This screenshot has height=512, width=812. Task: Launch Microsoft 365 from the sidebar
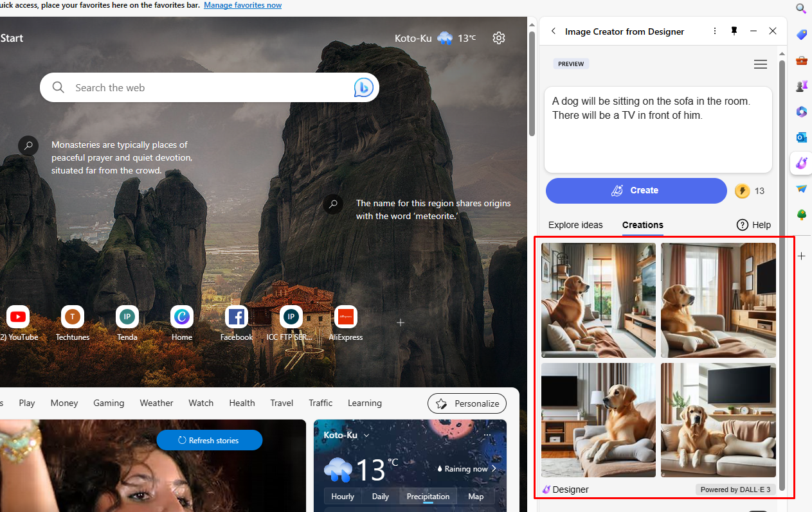coord(801,112)
